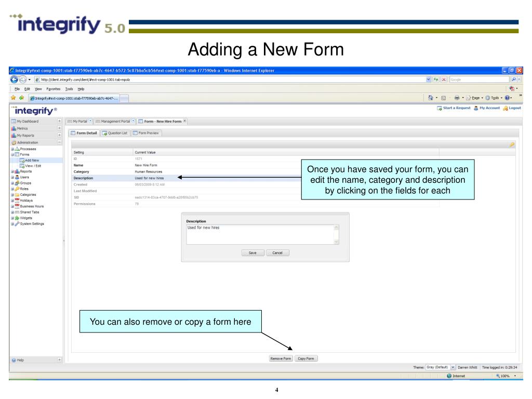Collapse the Forms tree node
Viewport: 532px width, 399px height.
(x=12, y=154)
